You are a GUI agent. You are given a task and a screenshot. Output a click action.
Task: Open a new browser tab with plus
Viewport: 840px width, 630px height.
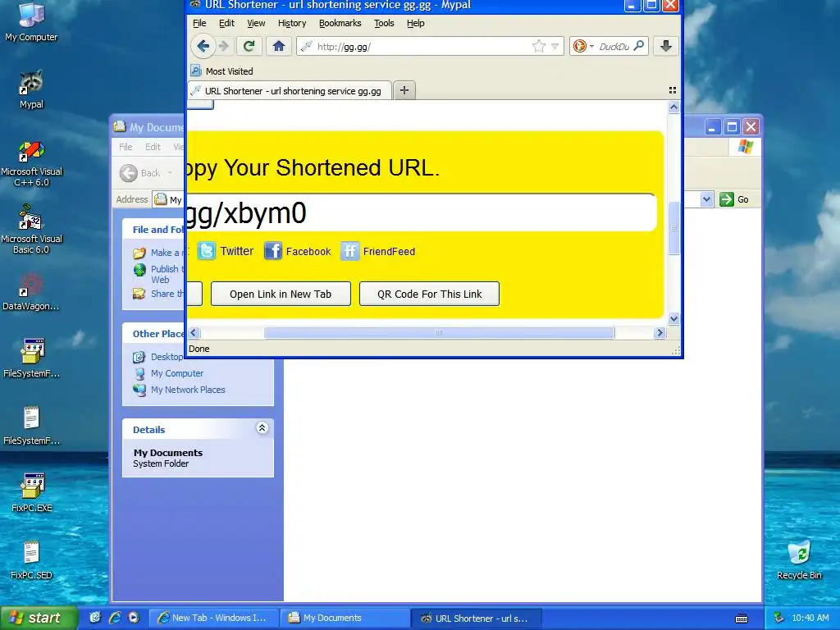(x=404, y=90)
